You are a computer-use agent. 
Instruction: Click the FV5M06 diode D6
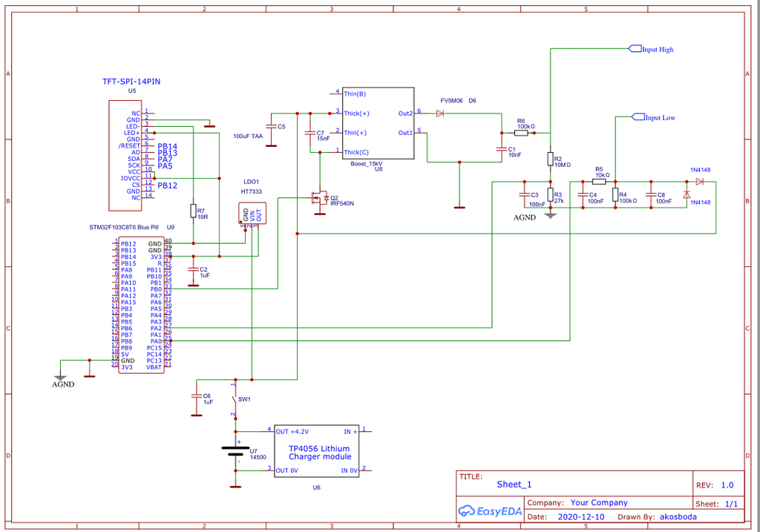440,114
